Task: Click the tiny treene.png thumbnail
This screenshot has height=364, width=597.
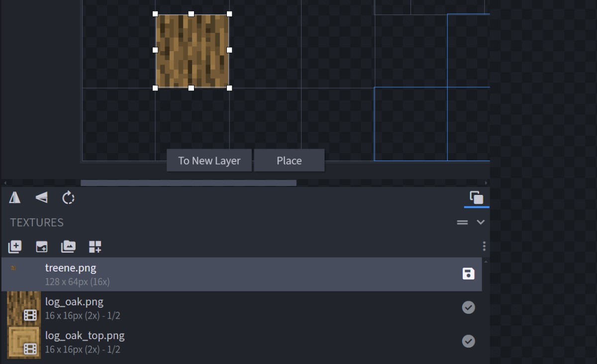Action: tap(13, 268)
